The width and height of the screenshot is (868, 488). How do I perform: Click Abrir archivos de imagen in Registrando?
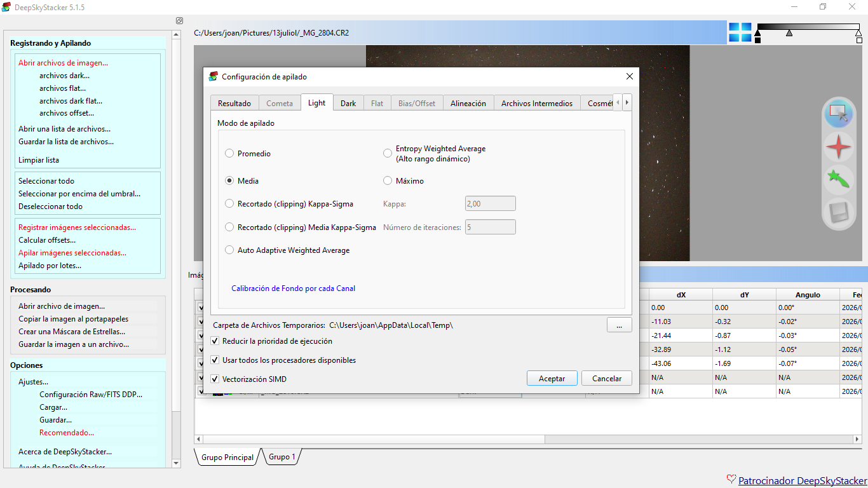coord(63,63)
